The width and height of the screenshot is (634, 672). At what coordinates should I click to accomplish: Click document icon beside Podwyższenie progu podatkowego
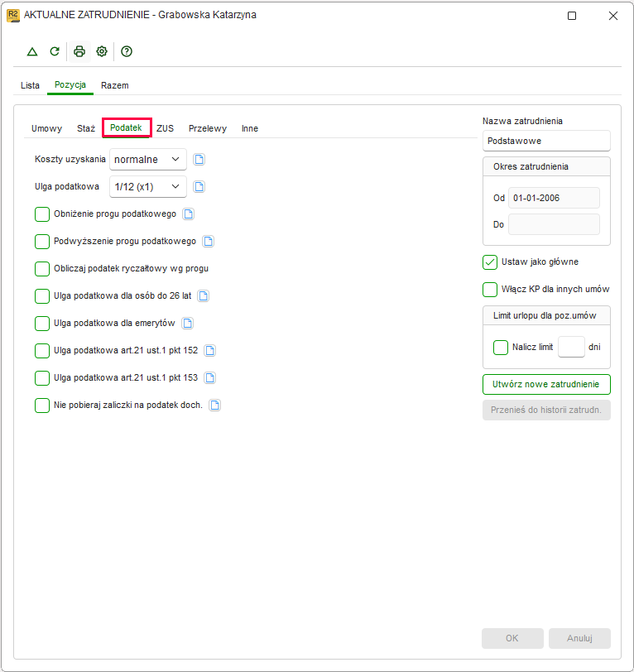pyautogui.click(x=209, y=242)
